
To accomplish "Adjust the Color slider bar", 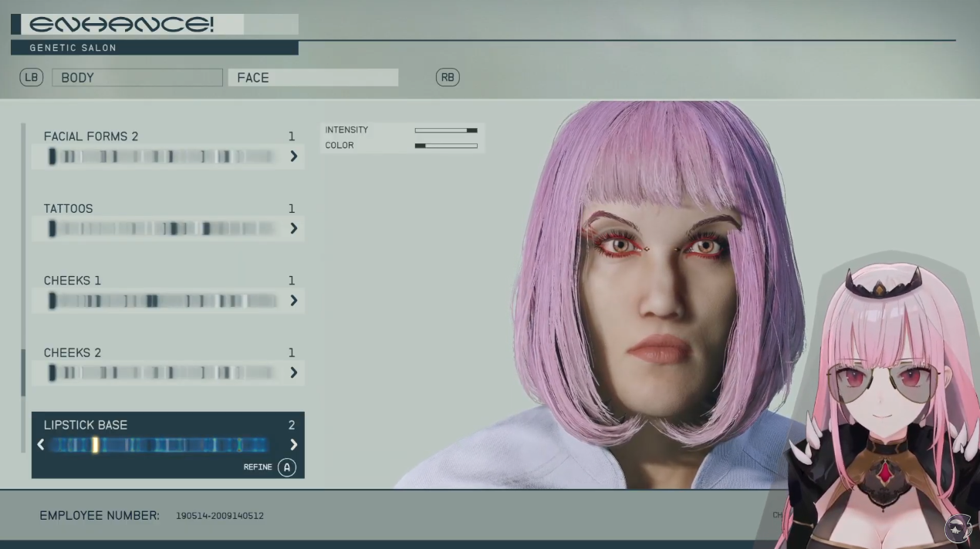I will (445, 146).
